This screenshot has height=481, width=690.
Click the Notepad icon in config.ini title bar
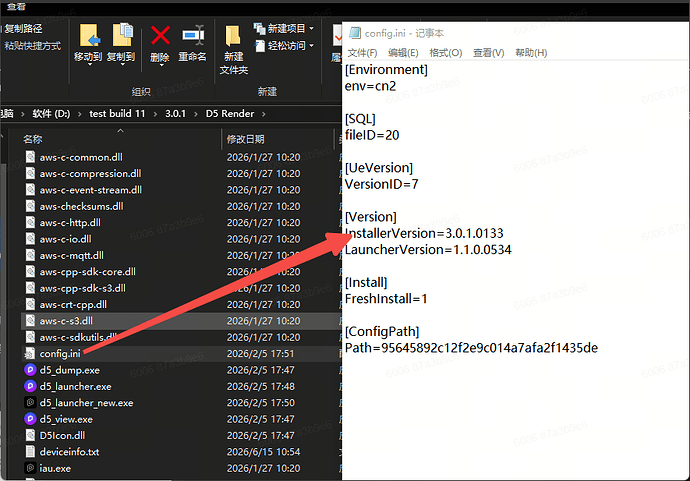pos(354,33)
